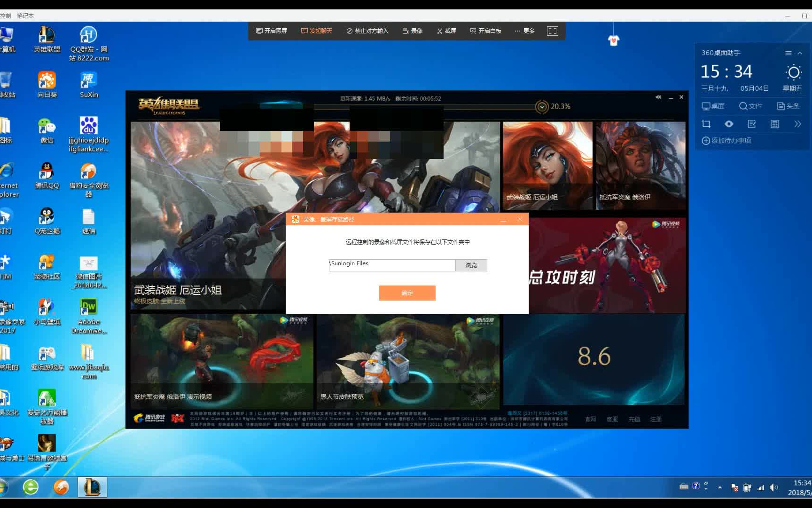The height and width of the screenshot is (508, 812).
Task: Launch the Q宠企鹅 desktop icon
Action: coord(47,222)
